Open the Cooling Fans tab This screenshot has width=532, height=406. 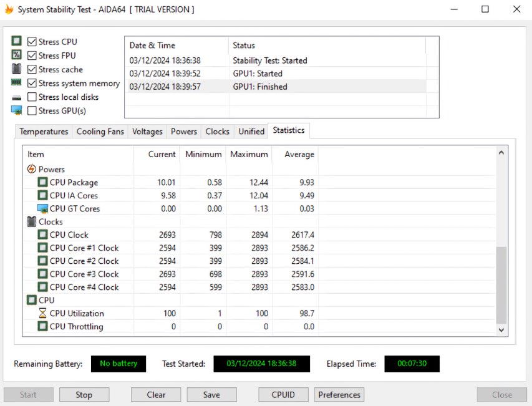(x=100, y=132)
